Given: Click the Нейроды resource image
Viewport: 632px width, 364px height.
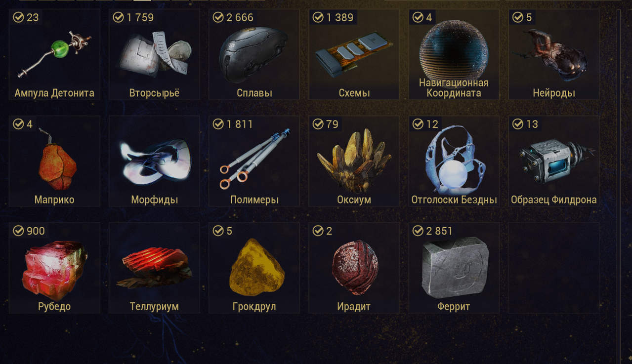Looking at the screenshot, I should [x=553, y=54].
